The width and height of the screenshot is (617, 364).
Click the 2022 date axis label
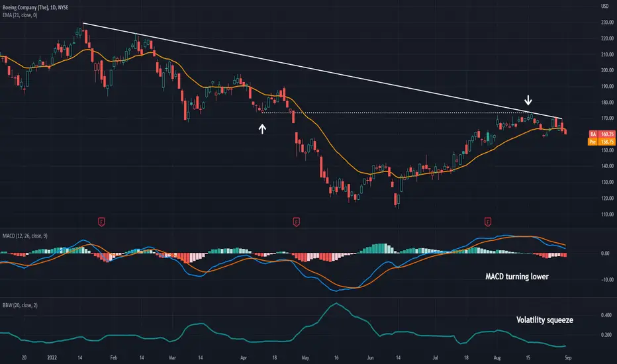[x=52, y=357]
